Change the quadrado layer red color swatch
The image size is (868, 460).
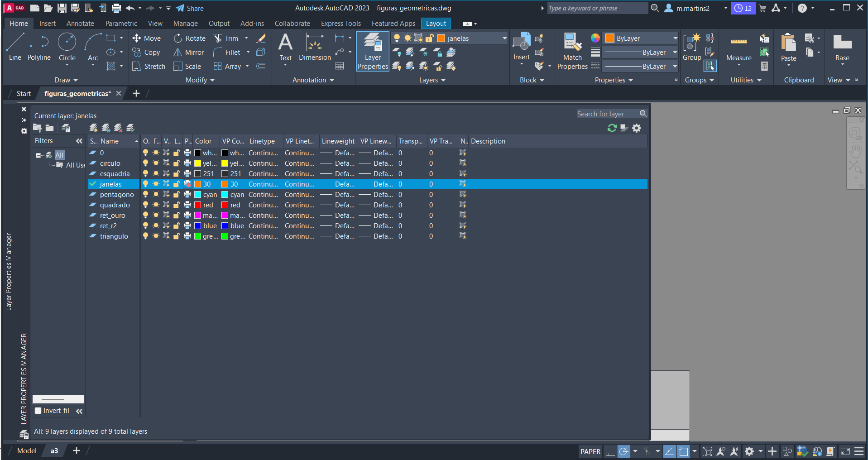[197, 205]
